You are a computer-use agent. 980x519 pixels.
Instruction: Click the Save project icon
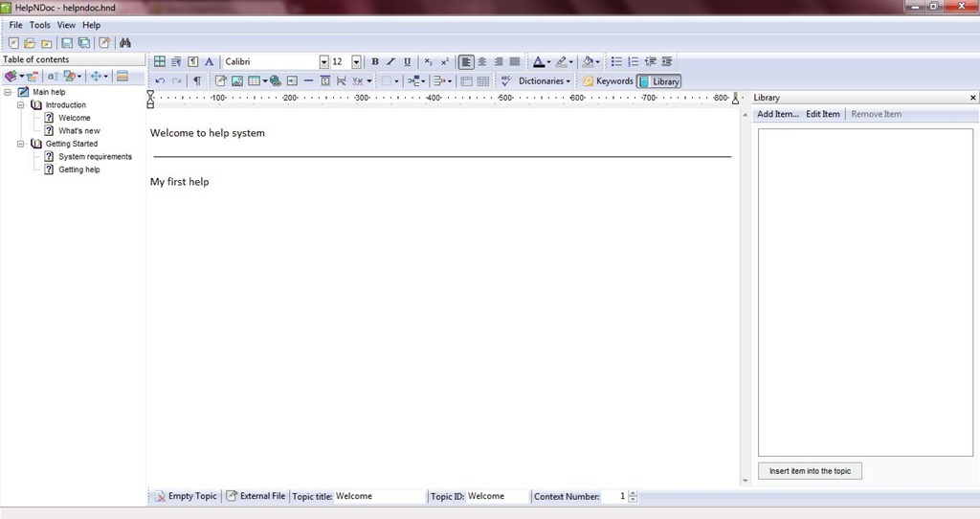tap(67, 43)
